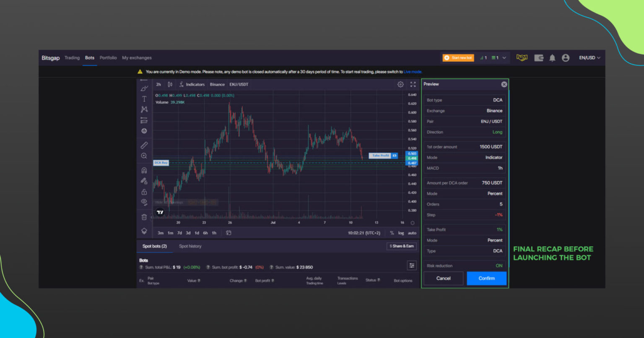The width and height of the screenshot is (644, 338).
Task: Select the 1h timeframe button
Action: coord(214,233)
